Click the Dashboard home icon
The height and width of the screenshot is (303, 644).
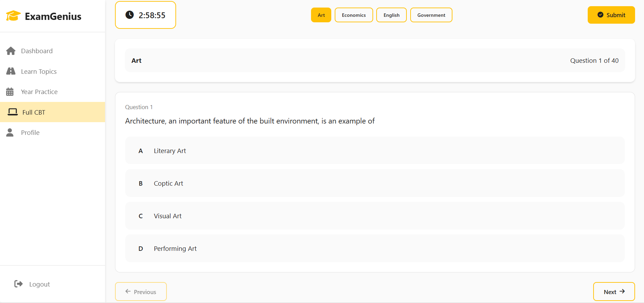coord(11,51)
